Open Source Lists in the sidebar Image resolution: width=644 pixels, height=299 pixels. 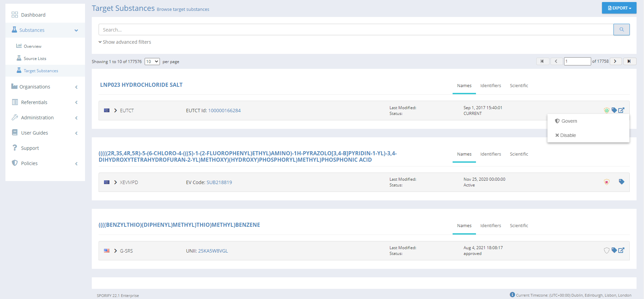(x=35, y=59)
